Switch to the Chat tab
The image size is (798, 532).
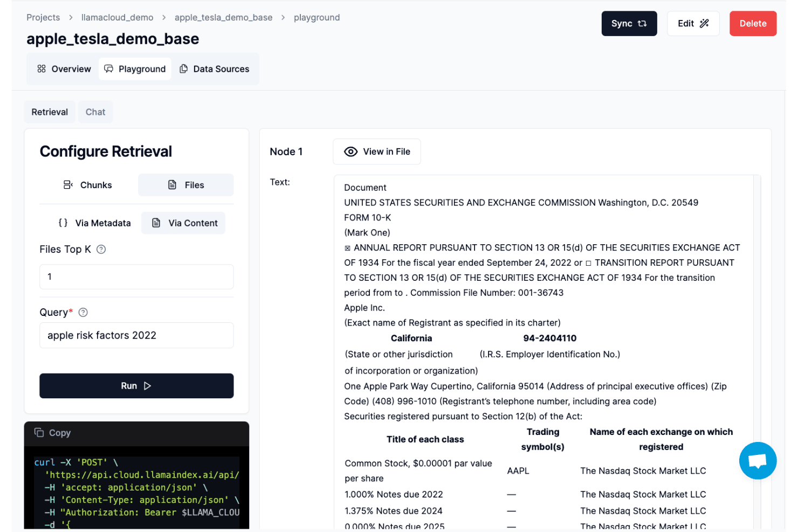(x=95, y=112)
